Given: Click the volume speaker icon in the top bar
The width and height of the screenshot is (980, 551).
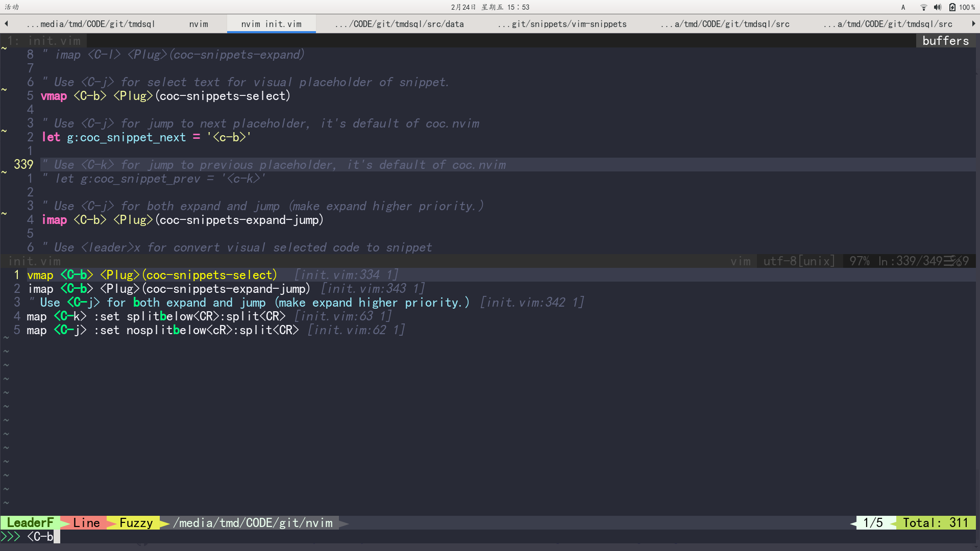Looking at the screenshot, I should pos(937,7).
